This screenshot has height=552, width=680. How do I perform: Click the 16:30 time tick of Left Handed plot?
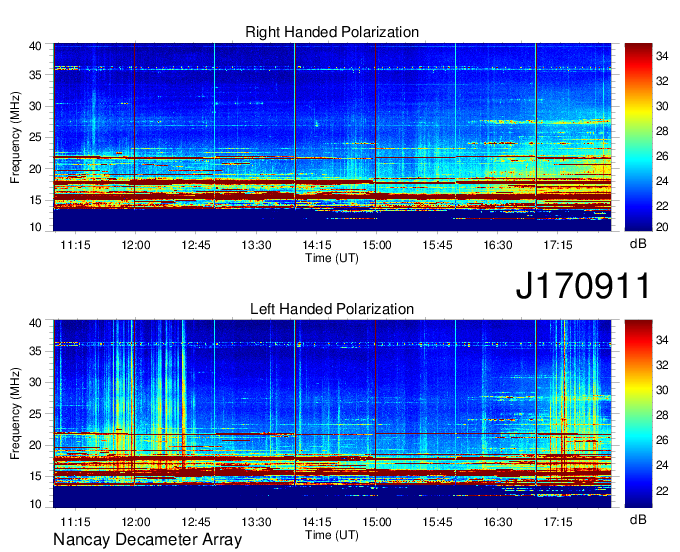tap(497, 522)
